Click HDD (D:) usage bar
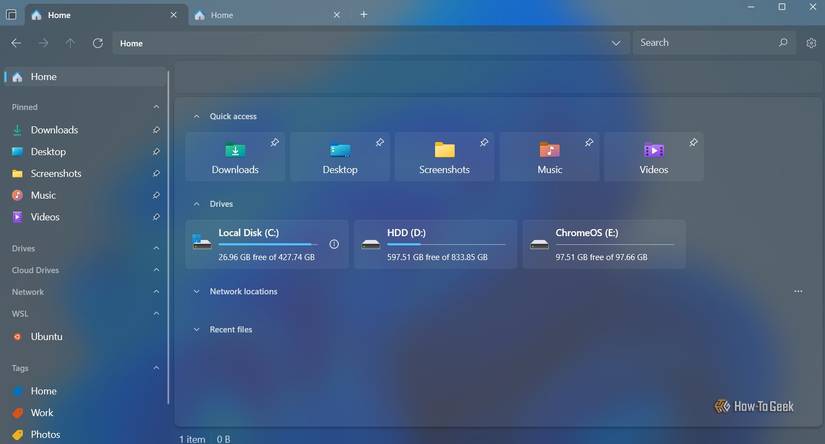This screenshot has width=825, height=444. tap(446, 245)
